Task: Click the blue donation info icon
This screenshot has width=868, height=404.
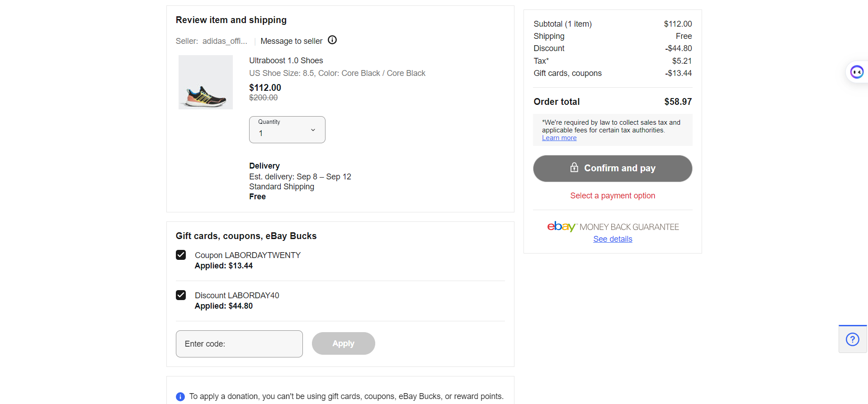Action: [x=180, y=397]
